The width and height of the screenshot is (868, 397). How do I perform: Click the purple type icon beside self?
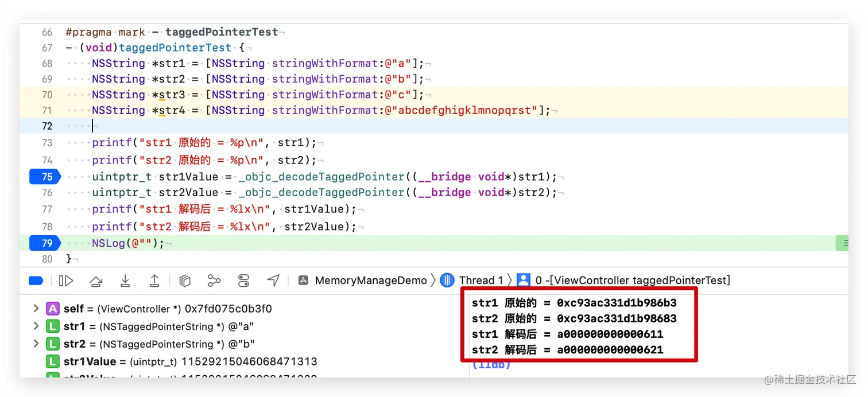[52, 308]
